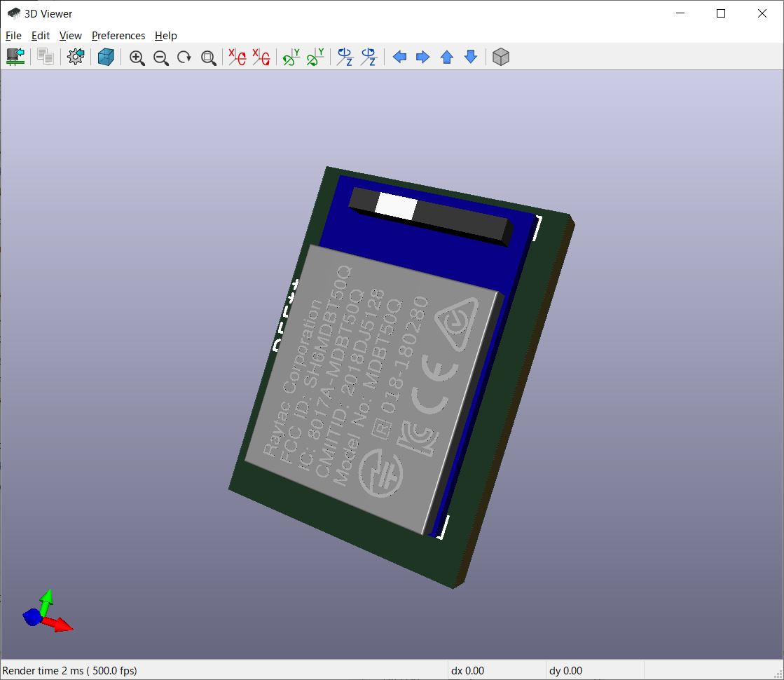Move board right with right arrow
The image size is (784, 680).
(x=423, y=57)
